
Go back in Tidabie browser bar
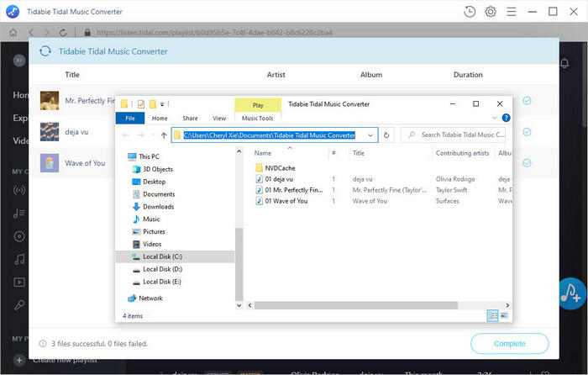pyautogui.click(x=31, y=33)
